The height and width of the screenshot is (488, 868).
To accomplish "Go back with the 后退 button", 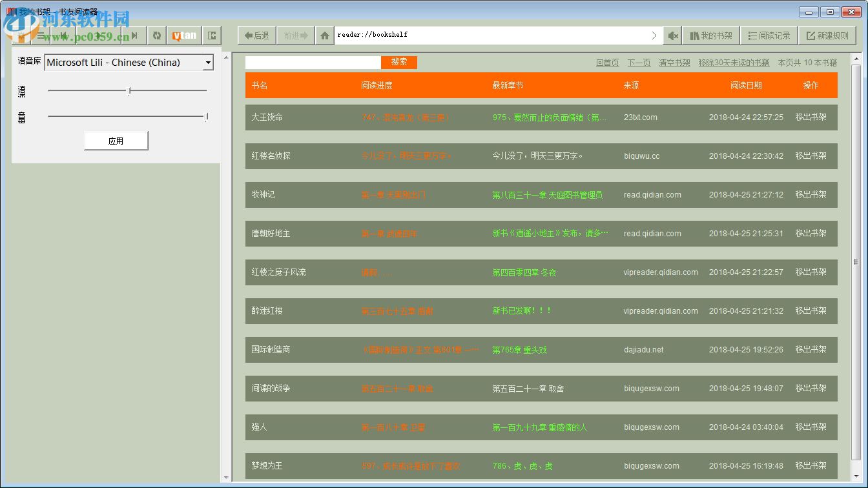I will [x=257, y=36].
